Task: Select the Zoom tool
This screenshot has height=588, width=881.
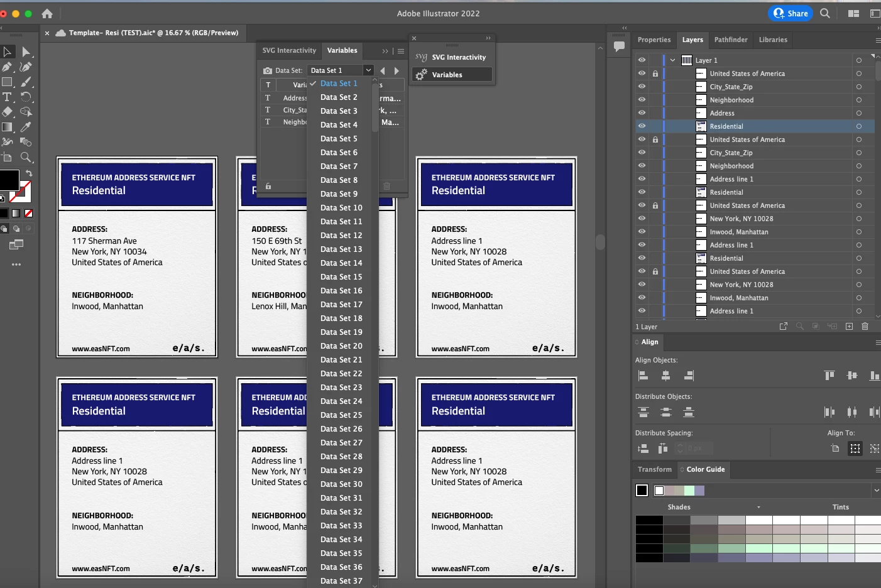Action: point(26,157)
